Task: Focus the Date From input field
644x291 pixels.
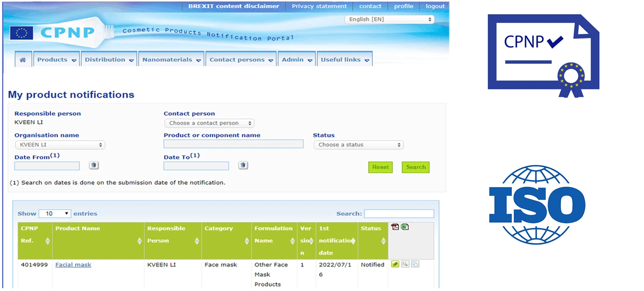Action: coord(47,166)
